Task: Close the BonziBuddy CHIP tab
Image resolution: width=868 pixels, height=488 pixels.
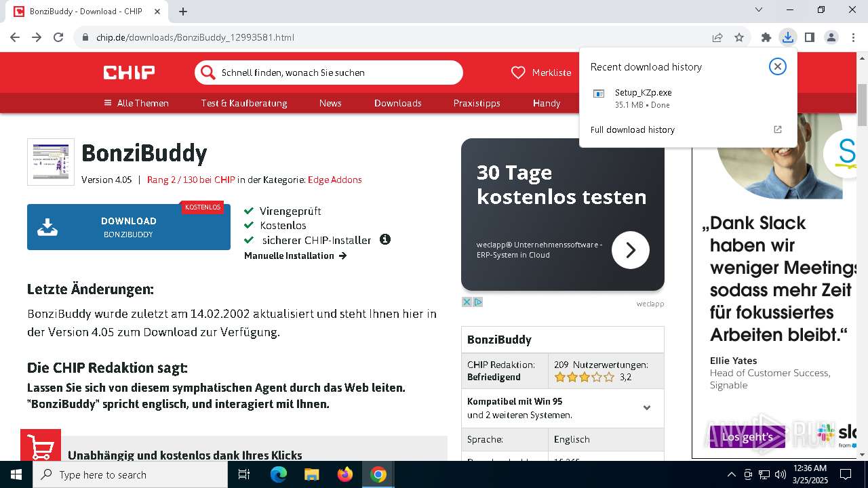Action: coord(158,11)
